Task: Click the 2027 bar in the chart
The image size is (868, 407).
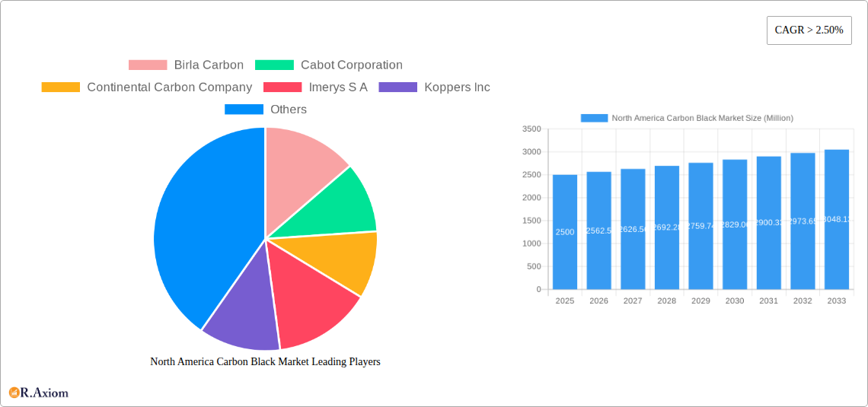Action: coord(633,229)
